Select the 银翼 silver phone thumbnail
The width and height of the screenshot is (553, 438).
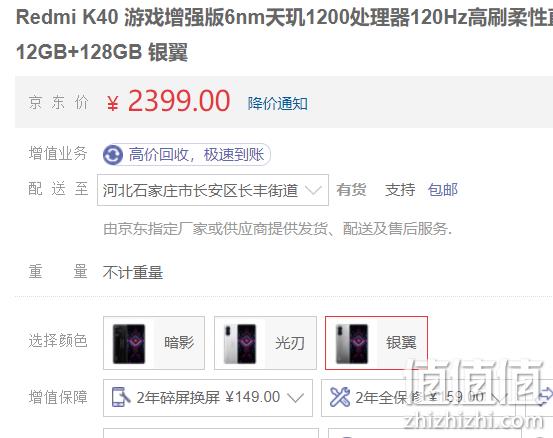pos(352,343)
